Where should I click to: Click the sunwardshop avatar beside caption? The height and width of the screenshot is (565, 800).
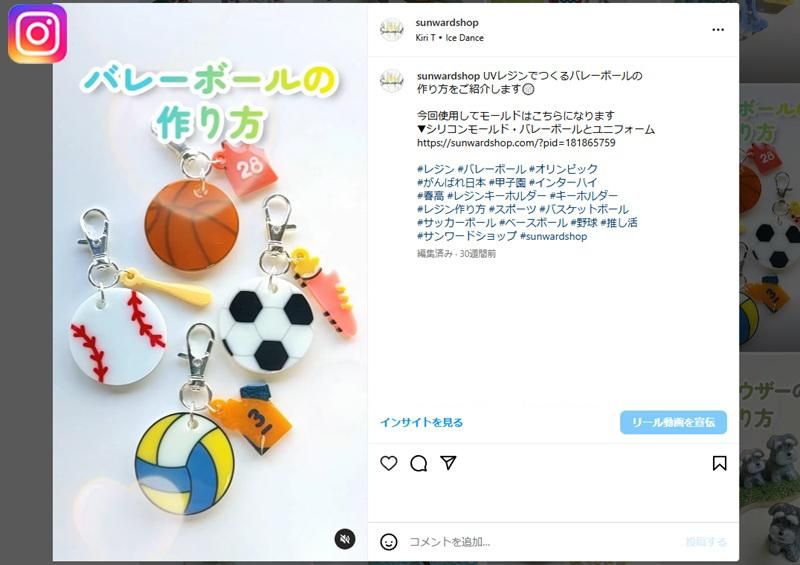pyautogui.click(x=392, y=82)
